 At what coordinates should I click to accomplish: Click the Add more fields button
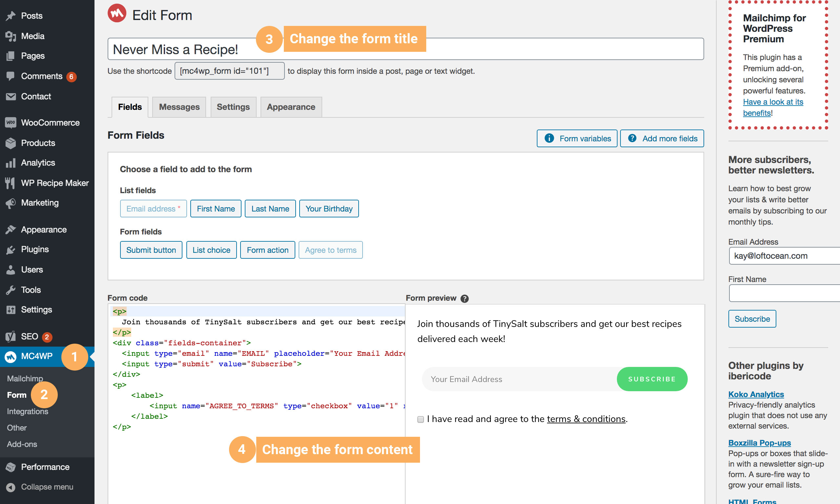661,138
